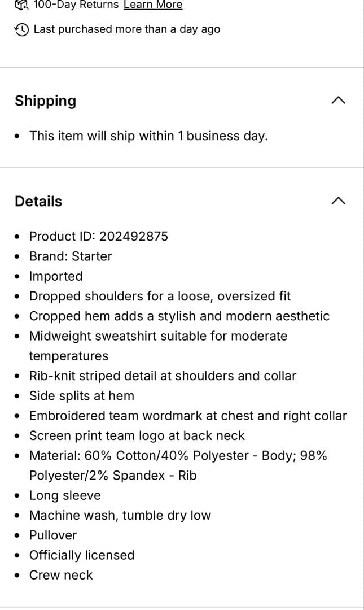Click the Product ID 202492875 line
This screenshot has height=610, width=364.
click(x=99, y=236)
